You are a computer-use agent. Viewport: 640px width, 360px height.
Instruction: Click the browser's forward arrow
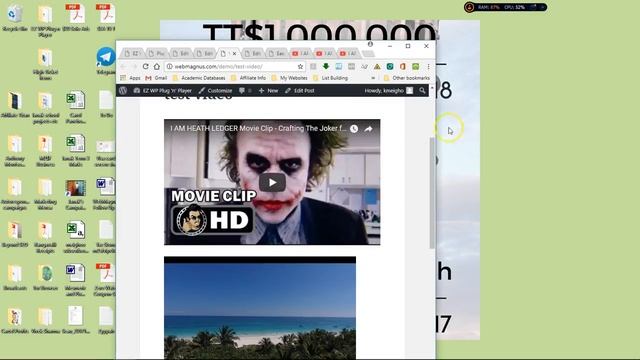[x=134, y=67]
